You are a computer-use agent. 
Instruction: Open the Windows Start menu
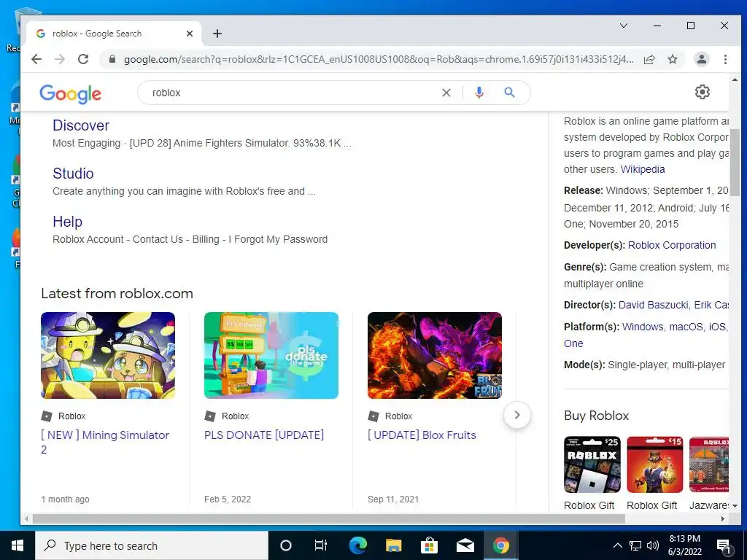tap(18, 545)
